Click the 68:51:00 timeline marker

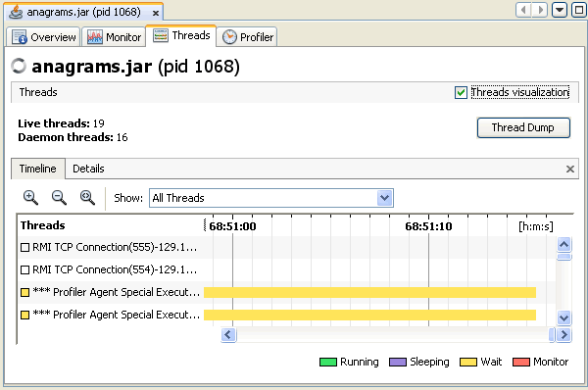tap(232, 226)
